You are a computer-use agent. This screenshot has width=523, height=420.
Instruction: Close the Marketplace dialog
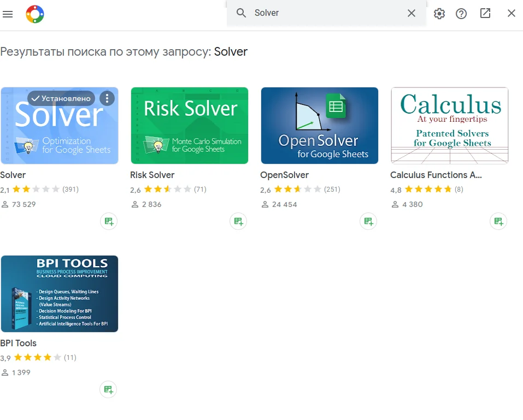click(x=512, y=13)
